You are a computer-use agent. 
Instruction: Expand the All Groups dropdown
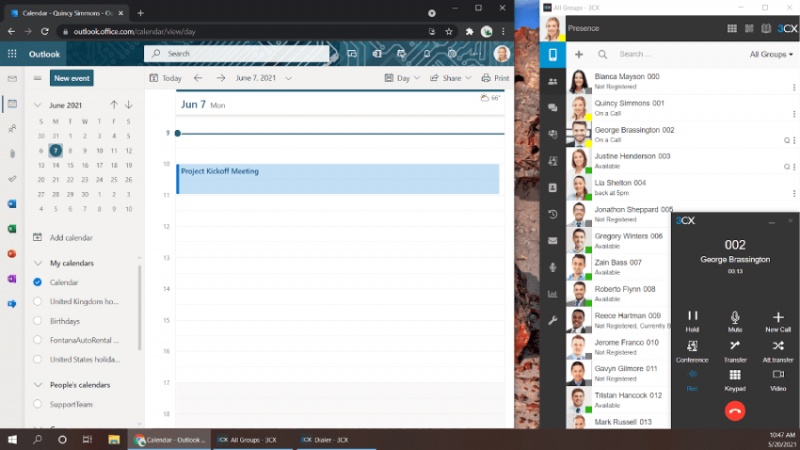tap(771, 54)
